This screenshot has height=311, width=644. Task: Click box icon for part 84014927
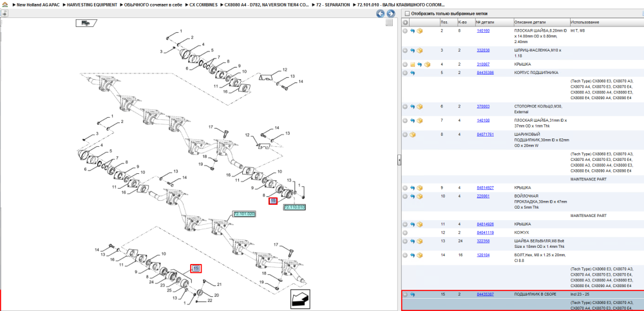pyautogui.click(x=420, y=188)
